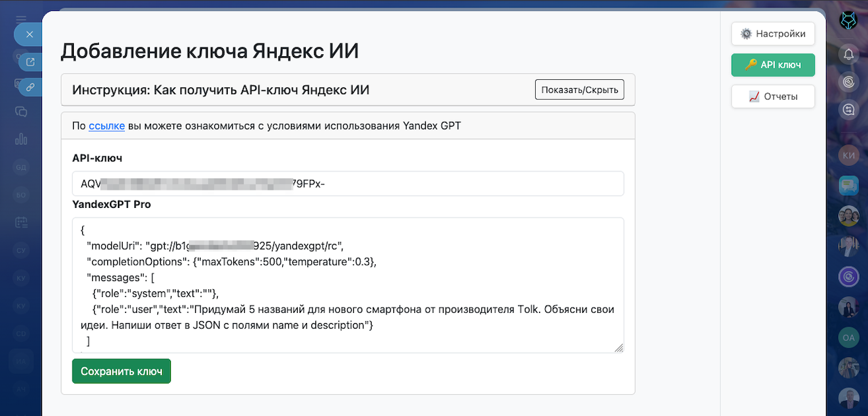Click the wolf avatar profile icon
Screen dimensions: 868x416
tap(848, 21)
